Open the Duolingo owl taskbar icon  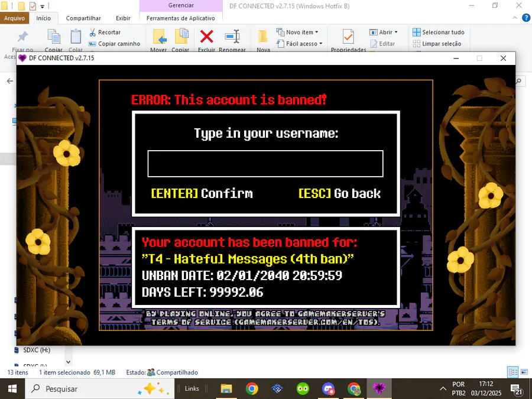pyautogui.click(x=303, y=389)
